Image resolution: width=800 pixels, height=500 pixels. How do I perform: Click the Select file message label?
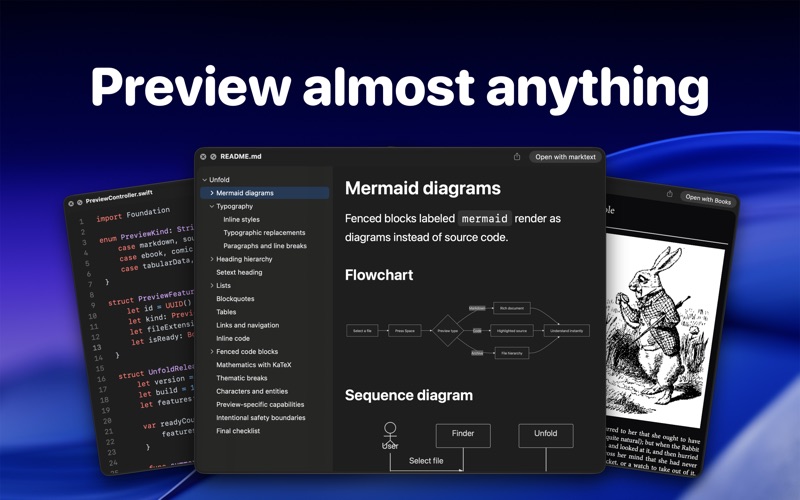coord(426,461)
